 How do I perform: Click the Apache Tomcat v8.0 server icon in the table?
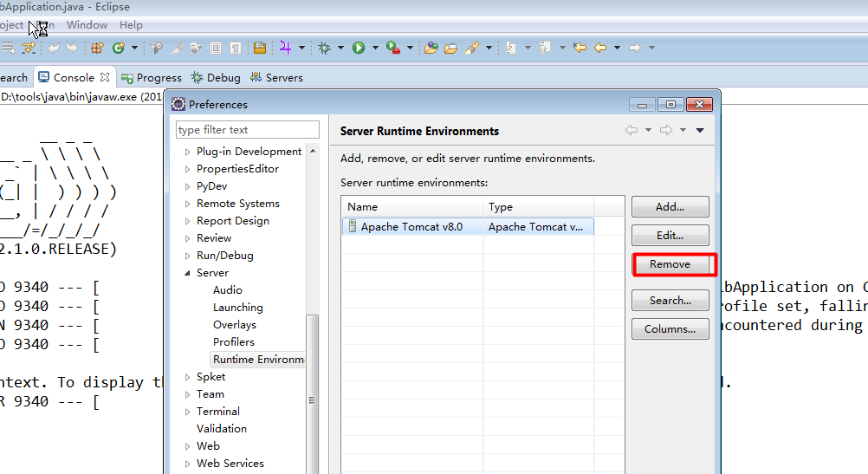pos(353,226)
